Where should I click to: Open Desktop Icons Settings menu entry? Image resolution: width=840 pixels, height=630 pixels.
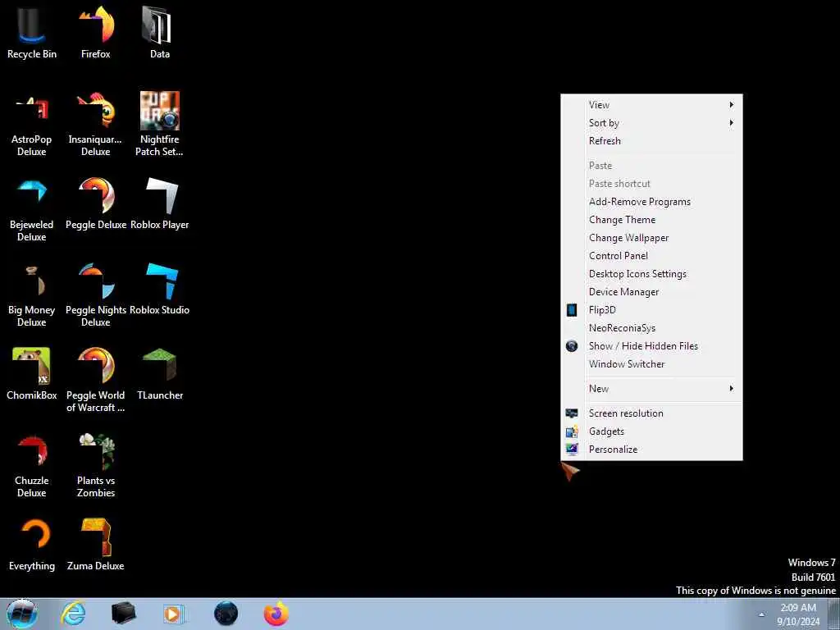coord(651,274)
